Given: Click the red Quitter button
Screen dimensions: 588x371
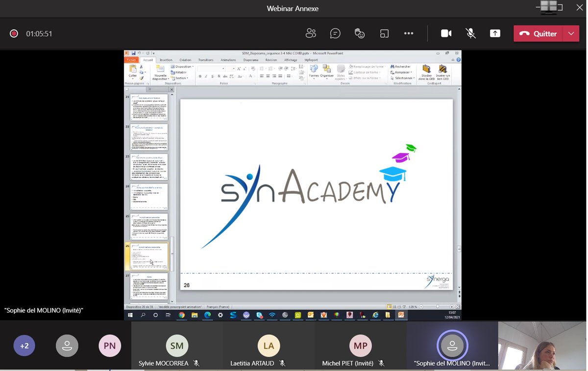Looking at the screenshot, I should click(538, 33).
